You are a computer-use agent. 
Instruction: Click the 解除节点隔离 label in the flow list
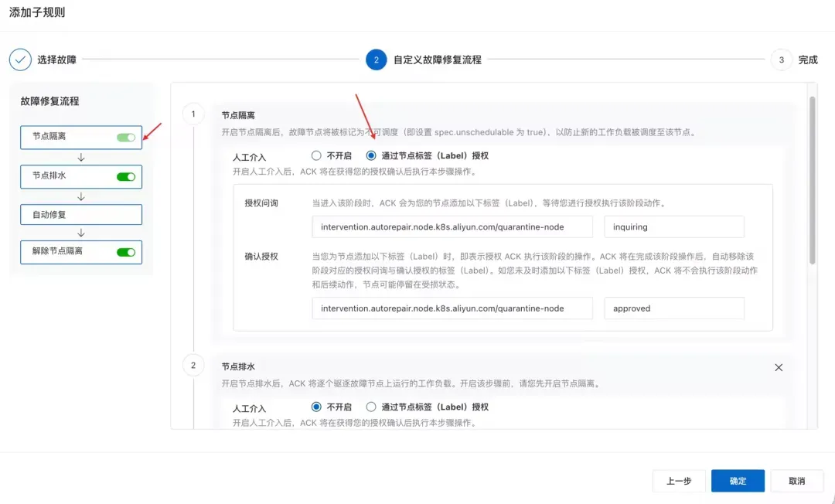pyautogui.click(x=57, y=251)
